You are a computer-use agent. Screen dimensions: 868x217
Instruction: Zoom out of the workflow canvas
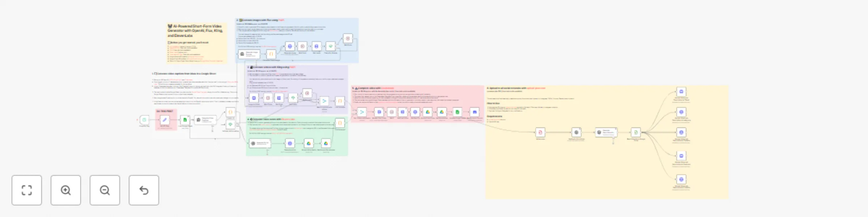[105, 190]
